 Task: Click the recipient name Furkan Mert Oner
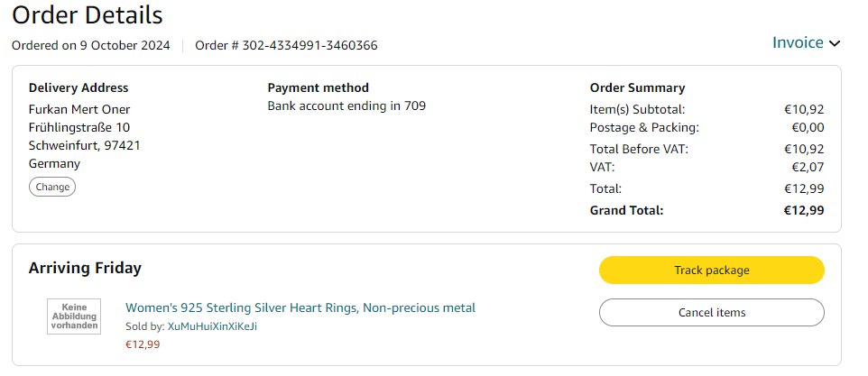(x=79, y=110)
